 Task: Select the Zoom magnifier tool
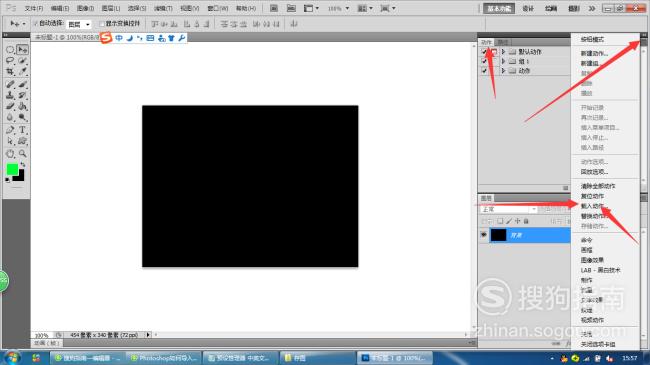[23, 154]
